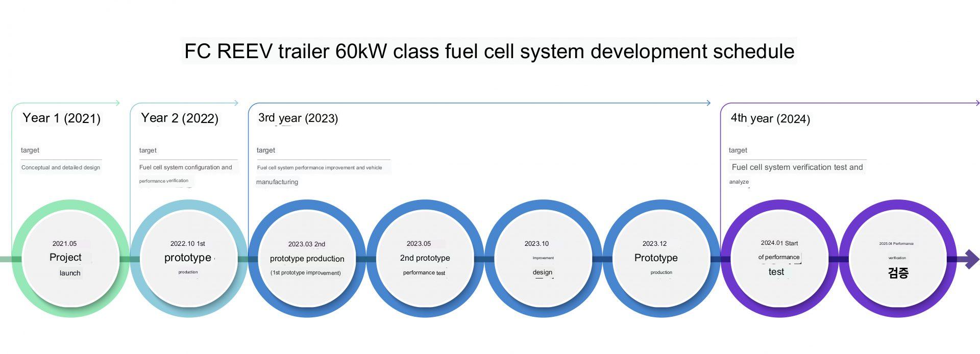Click the arrow tip above Year 1 bracket

tap(117, 103)
